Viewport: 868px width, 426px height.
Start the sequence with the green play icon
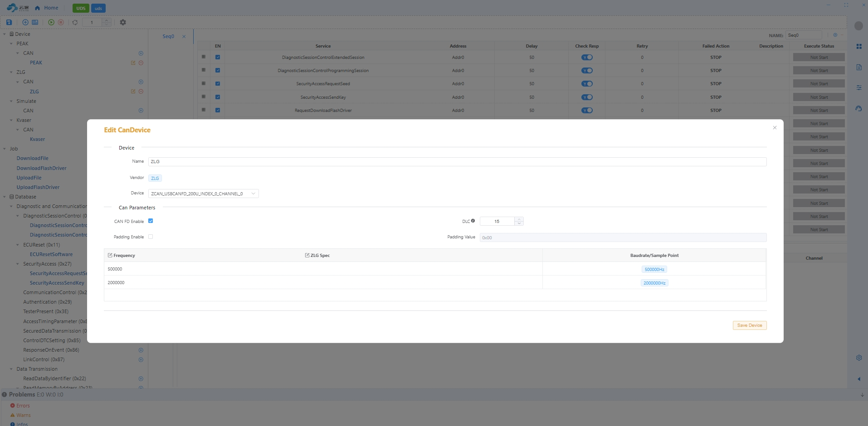tap(51, 22)
